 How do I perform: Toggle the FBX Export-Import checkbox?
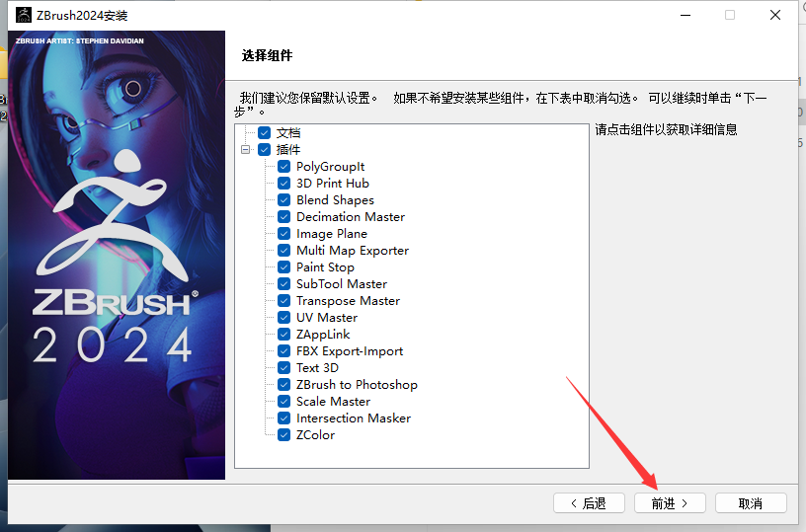tap(283, 350)
